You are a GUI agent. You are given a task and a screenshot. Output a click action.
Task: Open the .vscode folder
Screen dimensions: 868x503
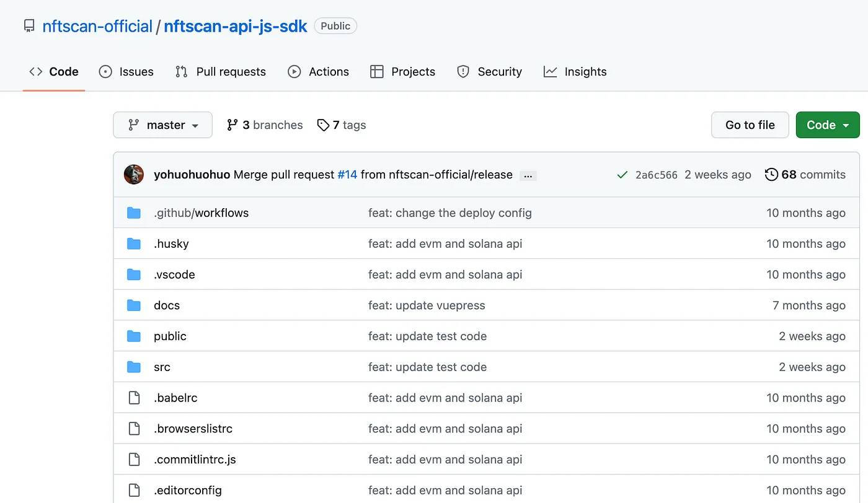tap(174, 275)
